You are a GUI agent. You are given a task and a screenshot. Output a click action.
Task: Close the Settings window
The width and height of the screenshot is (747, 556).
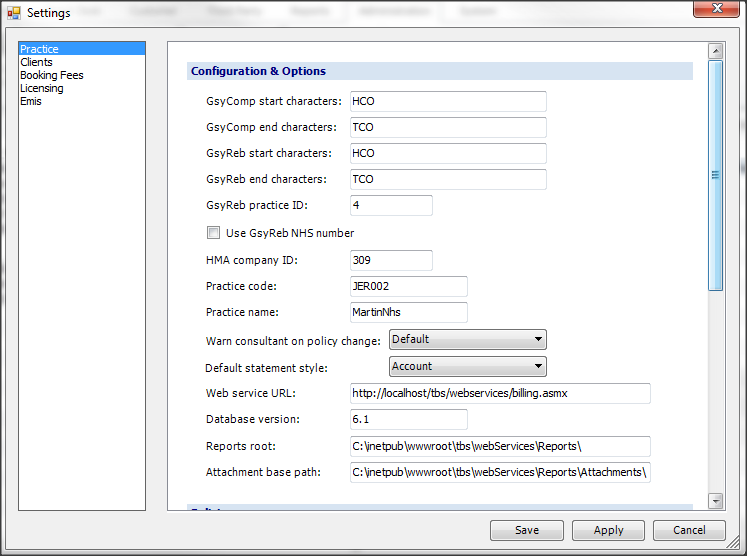pyautogui.click(x=714, y=11)
